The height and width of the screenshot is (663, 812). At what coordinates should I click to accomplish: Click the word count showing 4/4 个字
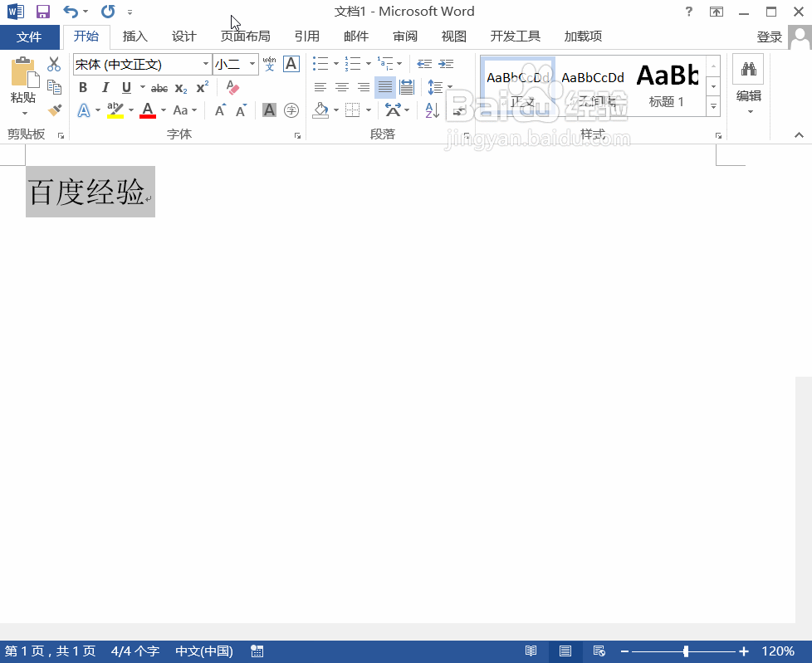(x=135, y=651)
